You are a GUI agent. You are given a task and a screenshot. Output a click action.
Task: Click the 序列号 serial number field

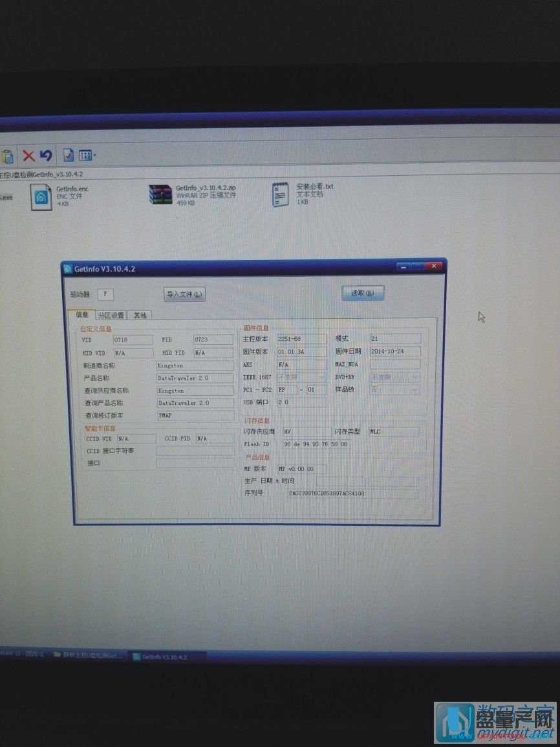(353, 493)
